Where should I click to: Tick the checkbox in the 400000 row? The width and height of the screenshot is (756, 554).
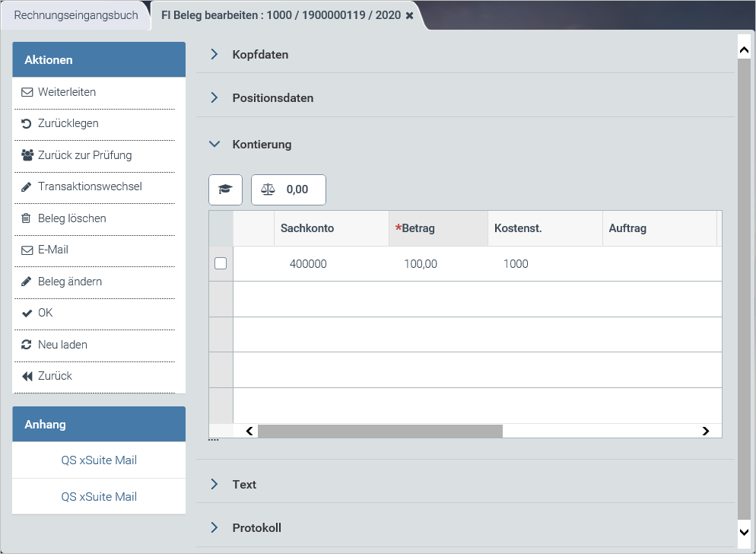pos(221,263)
